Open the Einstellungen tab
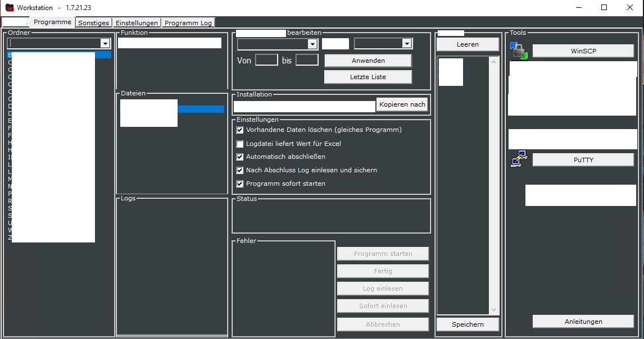 (x=137, y=23)
